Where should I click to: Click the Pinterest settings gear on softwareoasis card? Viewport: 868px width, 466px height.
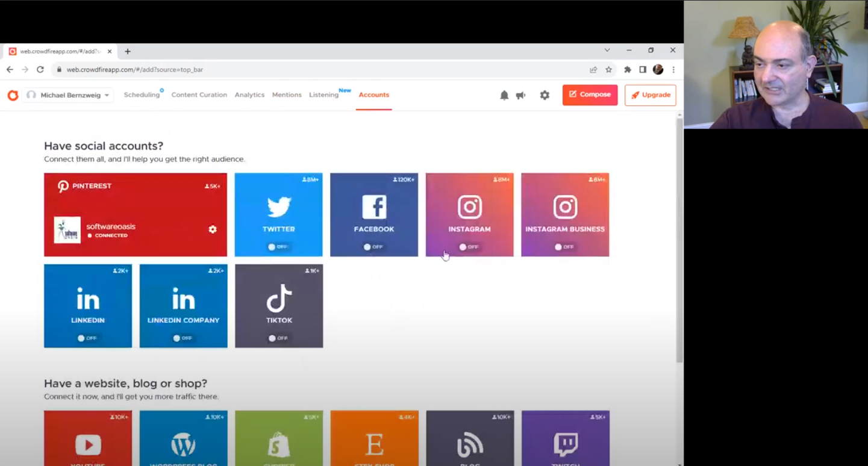[212, 229]
